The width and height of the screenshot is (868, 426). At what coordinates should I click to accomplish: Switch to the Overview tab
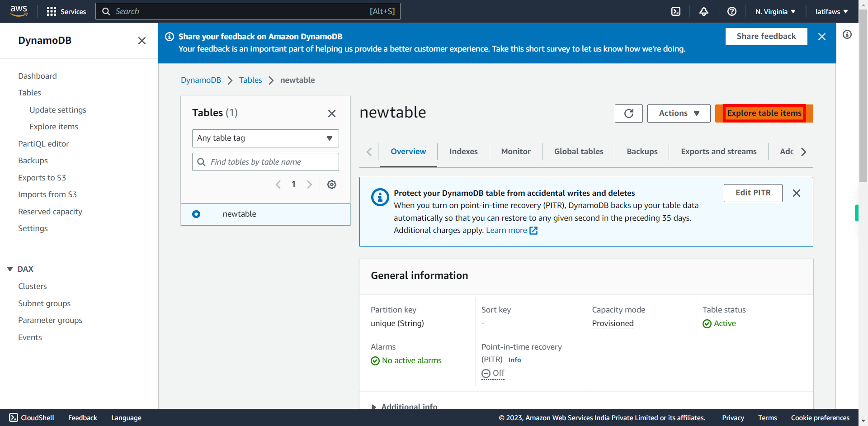tap(408, 151)
